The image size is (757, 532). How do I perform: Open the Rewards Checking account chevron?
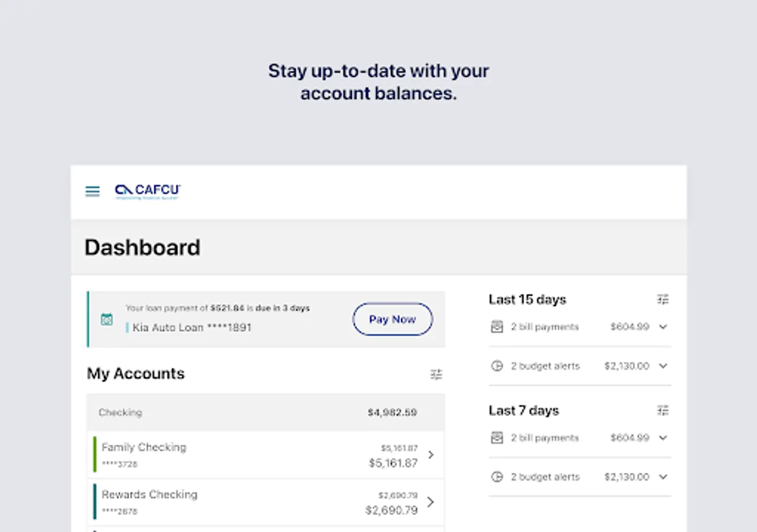click(431, 502)
